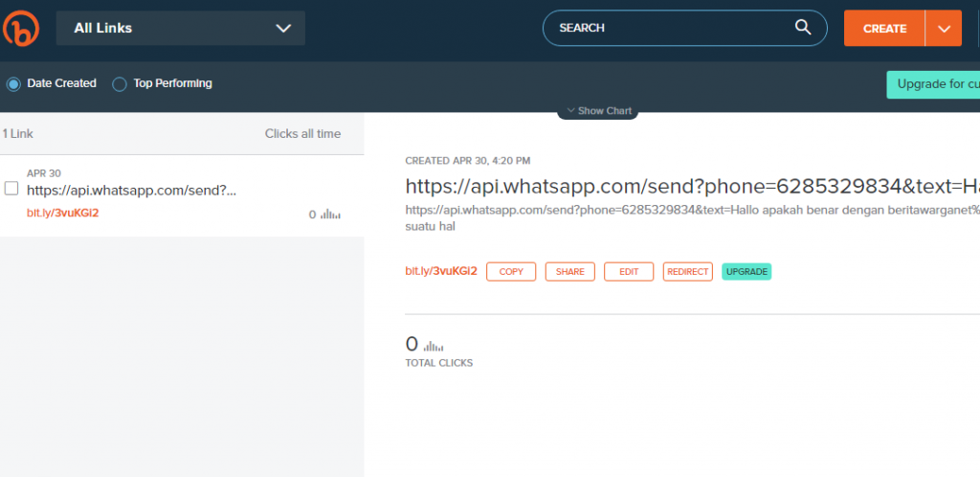Open bit.ly/3vuKGi2 link in detail panel

point(441,271)
